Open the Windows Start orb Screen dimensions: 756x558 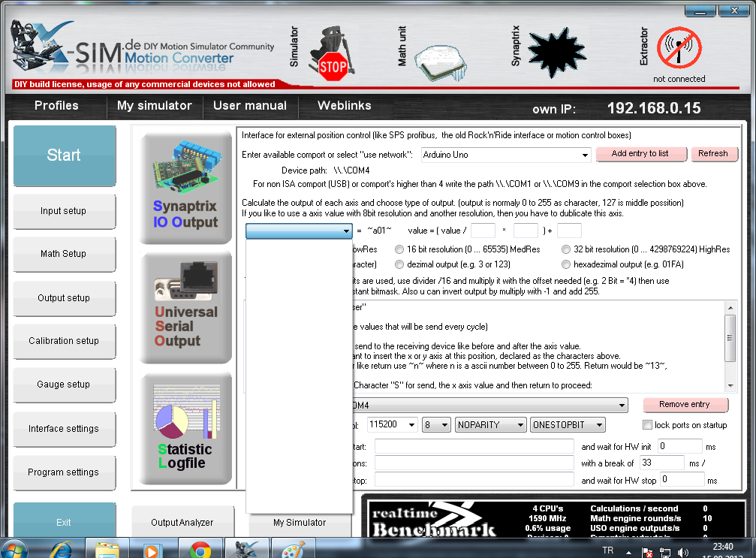(x=14, y=549)
